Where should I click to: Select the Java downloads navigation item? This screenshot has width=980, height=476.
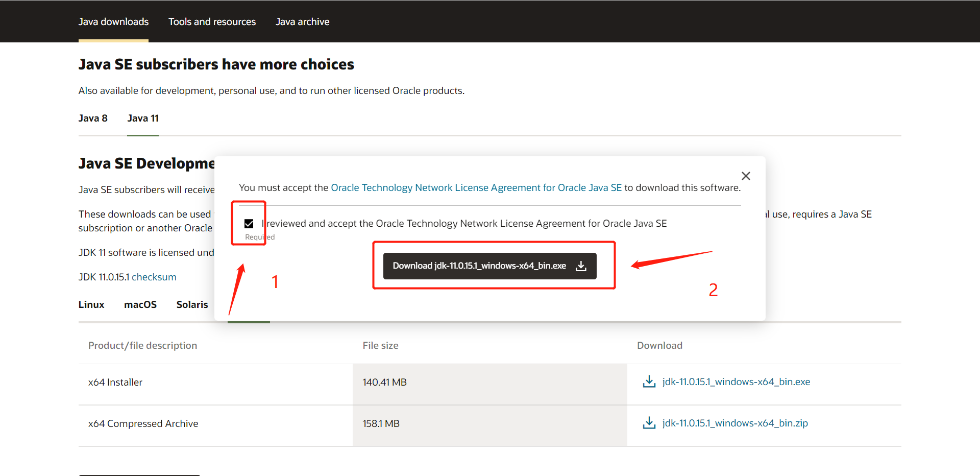pyautogui.click(x=113, y=21)
